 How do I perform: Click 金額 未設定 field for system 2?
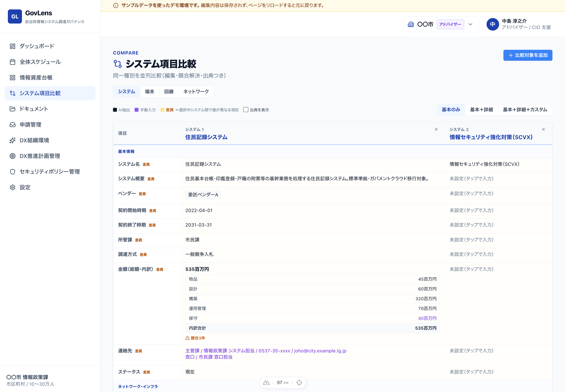tap(471, 269)
